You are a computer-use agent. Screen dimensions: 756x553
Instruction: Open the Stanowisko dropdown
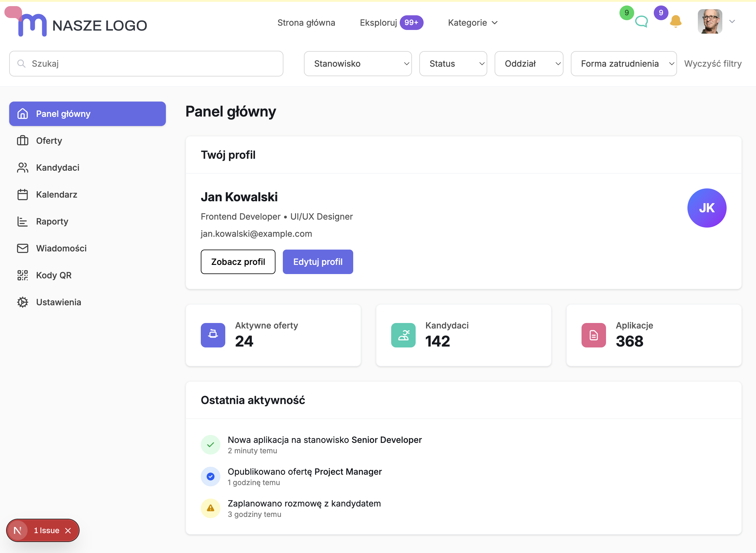click(x=357, y=64)
